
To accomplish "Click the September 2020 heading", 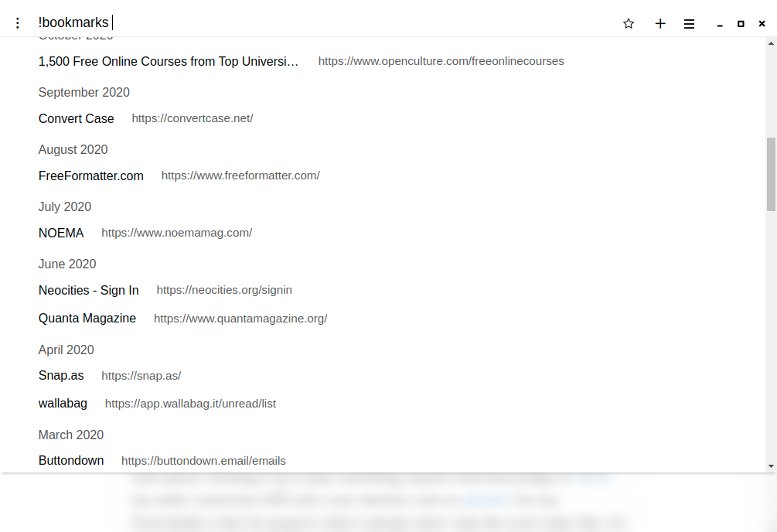I will (x=84, y=92).
